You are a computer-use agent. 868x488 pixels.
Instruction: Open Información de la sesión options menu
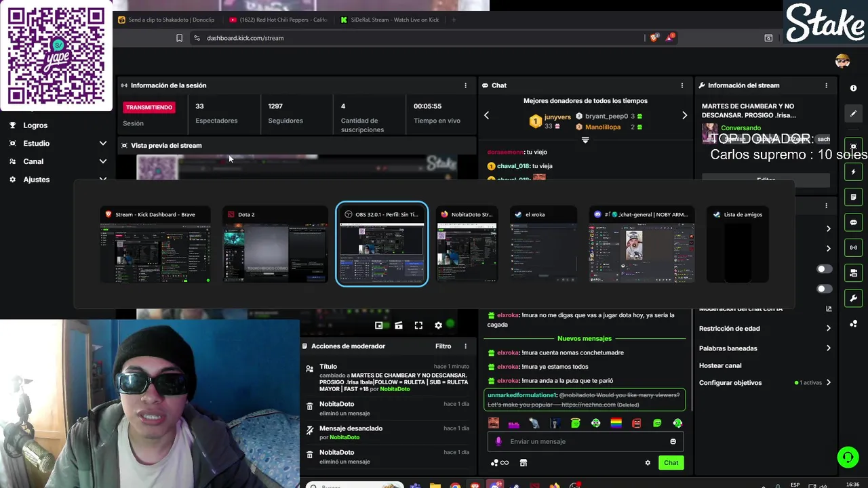[465, 85]
